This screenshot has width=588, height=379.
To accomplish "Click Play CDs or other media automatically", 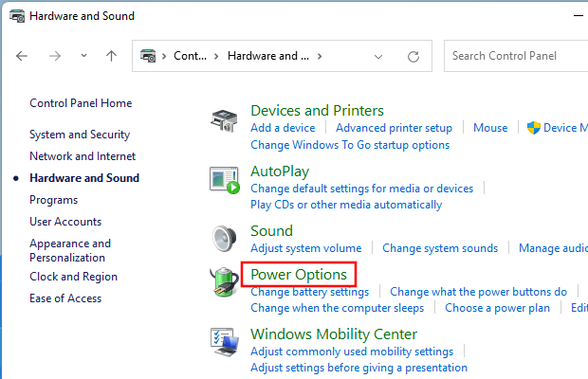I will [346, 205].
